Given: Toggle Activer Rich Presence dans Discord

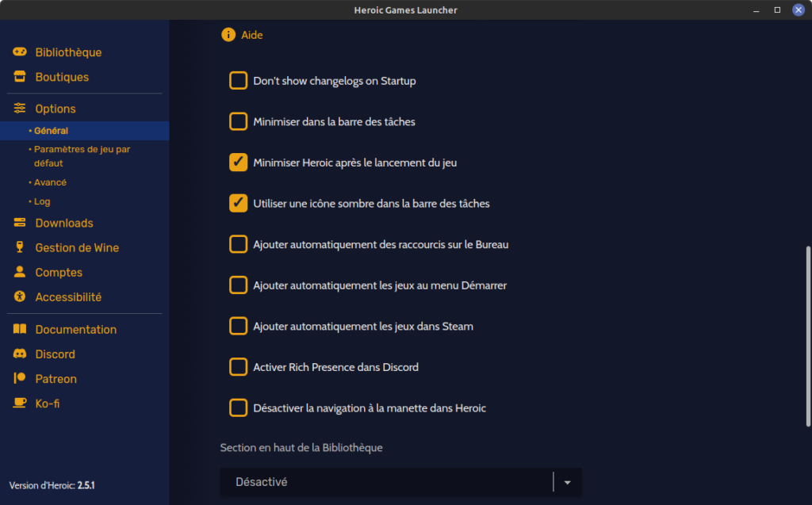Looking at the screenshot, I should tap(238, 367).
